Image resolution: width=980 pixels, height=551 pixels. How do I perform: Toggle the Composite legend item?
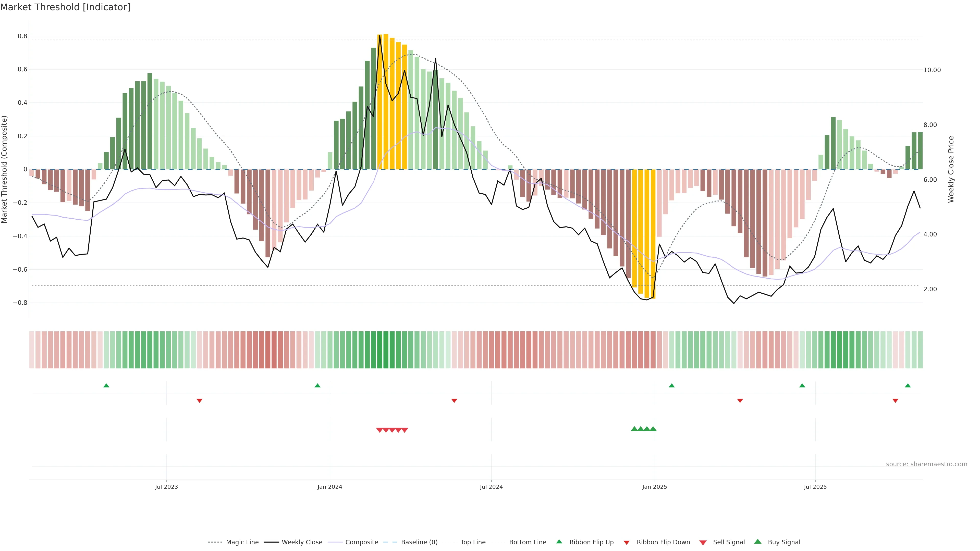361,542
